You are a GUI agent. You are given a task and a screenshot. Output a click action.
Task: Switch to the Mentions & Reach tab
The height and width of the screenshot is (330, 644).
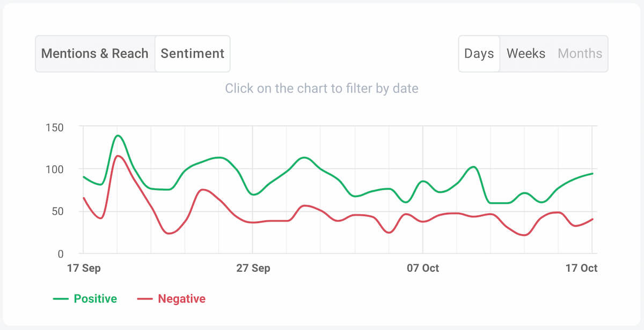coord(95,54)
